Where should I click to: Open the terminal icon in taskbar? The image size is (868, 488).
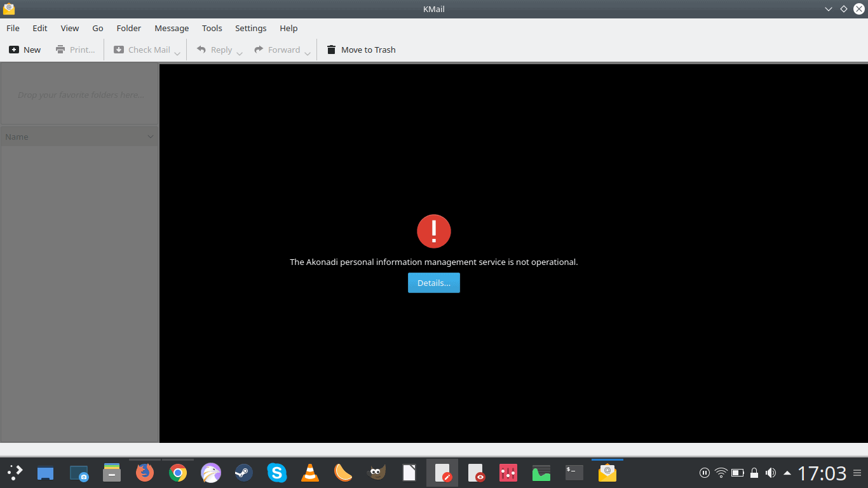(x=574, y=473)
